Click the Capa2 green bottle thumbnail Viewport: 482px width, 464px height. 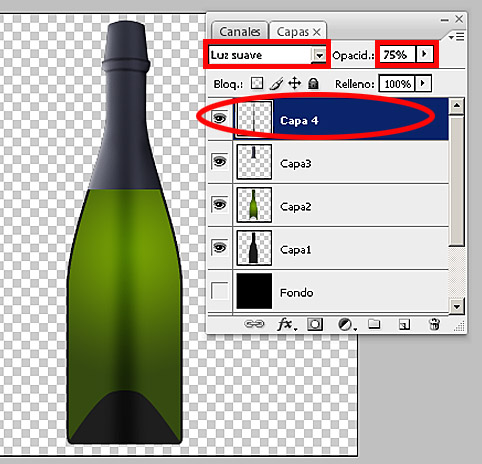click(254, 205)
